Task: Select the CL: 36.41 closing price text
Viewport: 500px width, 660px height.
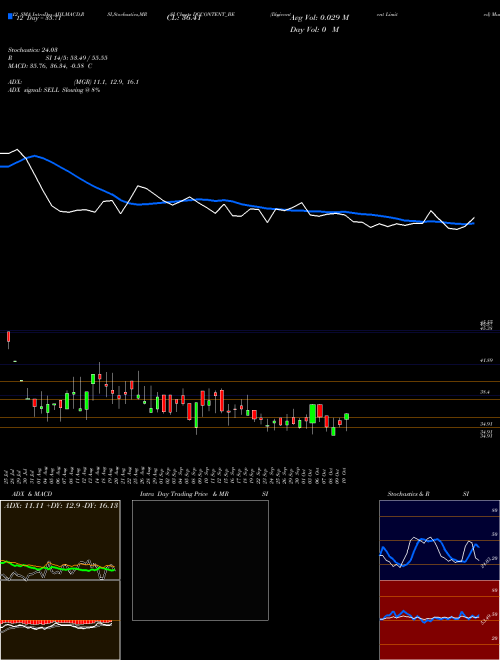Action: [184, 18]
